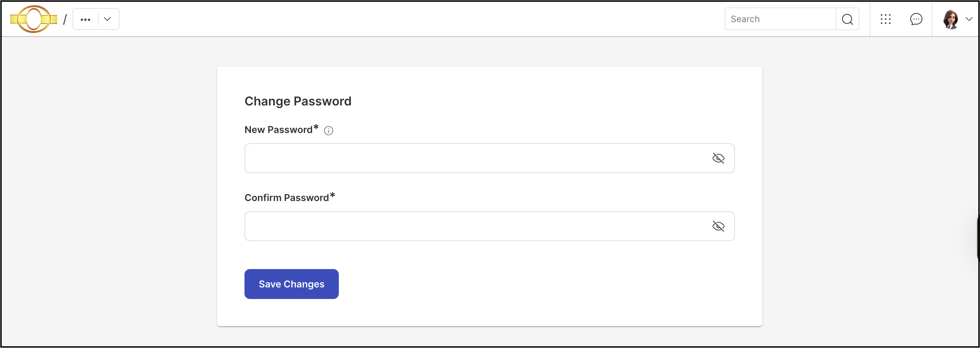Click the search magnifier icon
The width and height of the screenshot is (980, 349).
(847, 19)
